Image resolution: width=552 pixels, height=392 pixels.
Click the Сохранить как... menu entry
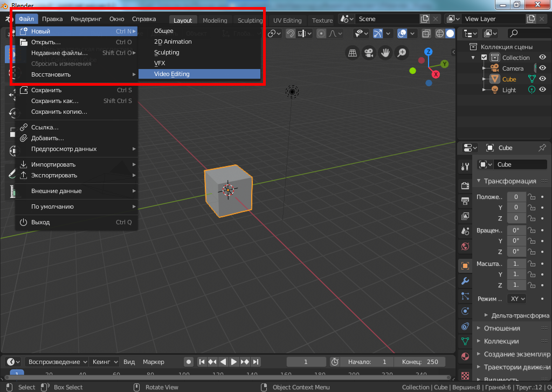55,101
